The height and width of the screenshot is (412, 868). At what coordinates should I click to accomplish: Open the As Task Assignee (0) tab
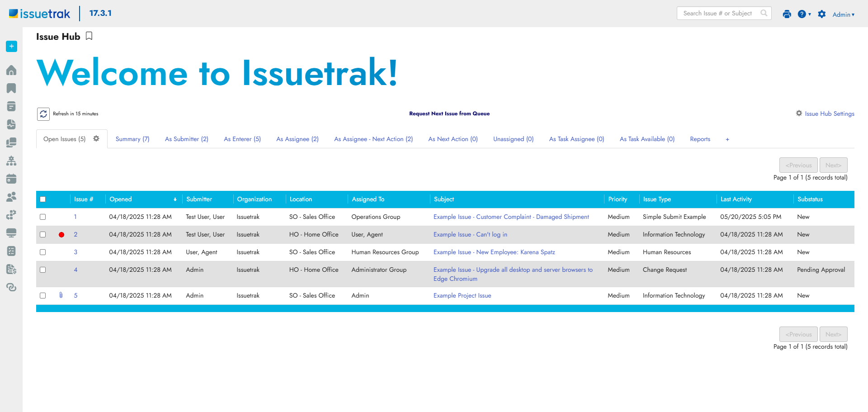pyautogui.click(x=576, y=139)
